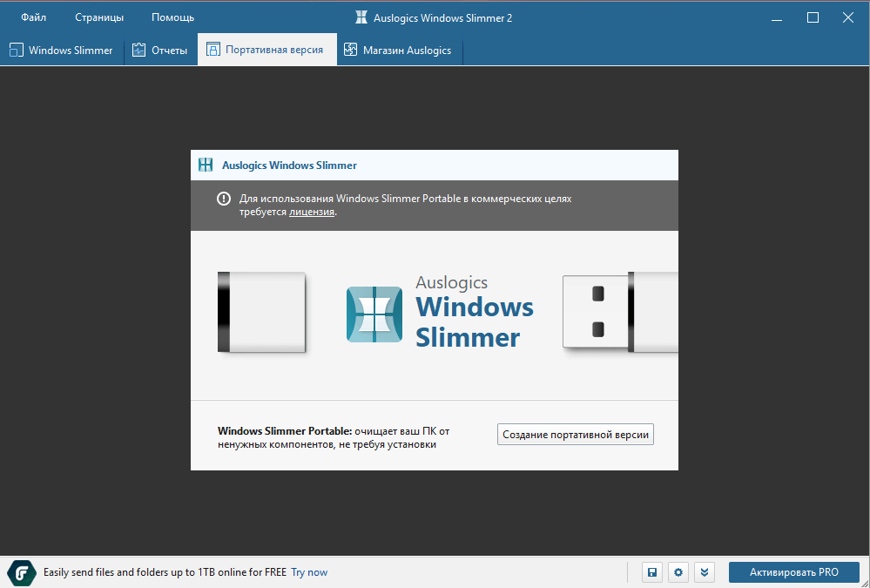Open the Файл menu
The width and height of the screenshot is (870, 588).
(x=33, y=17)
